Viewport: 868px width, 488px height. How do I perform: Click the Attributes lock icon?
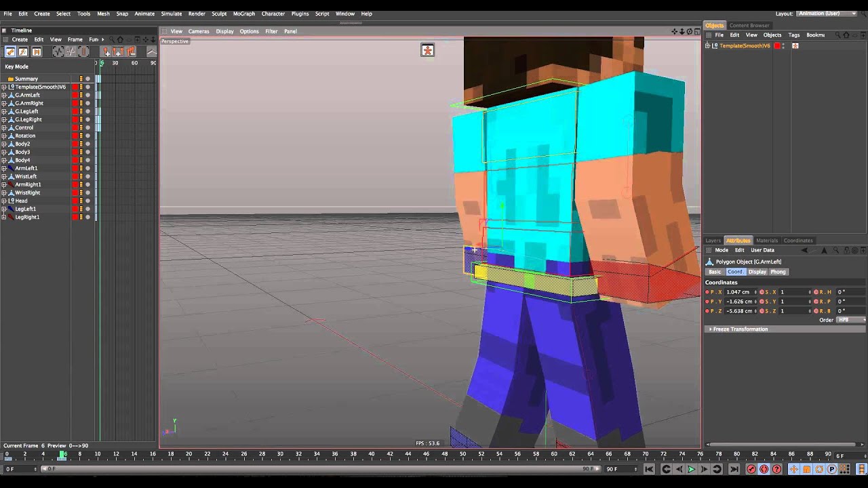[x=846, y=250]
